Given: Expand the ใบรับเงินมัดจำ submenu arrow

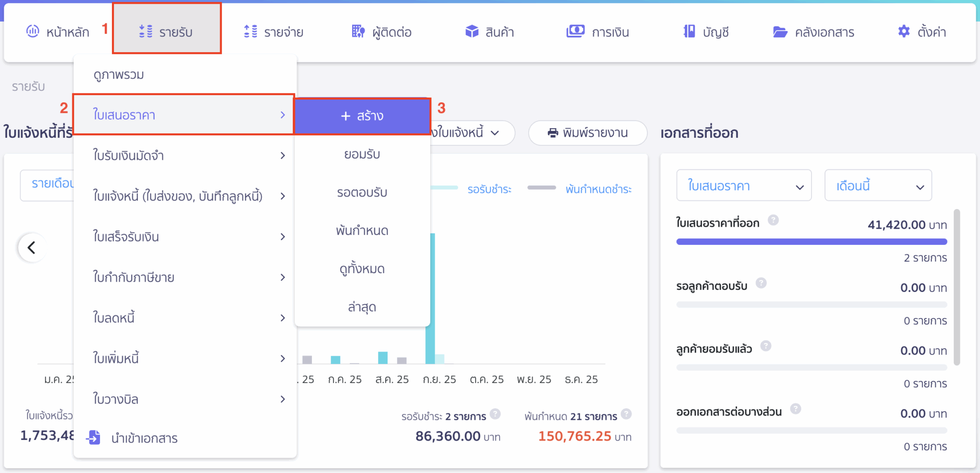Looking at the screenshot, I should [283, 155].
